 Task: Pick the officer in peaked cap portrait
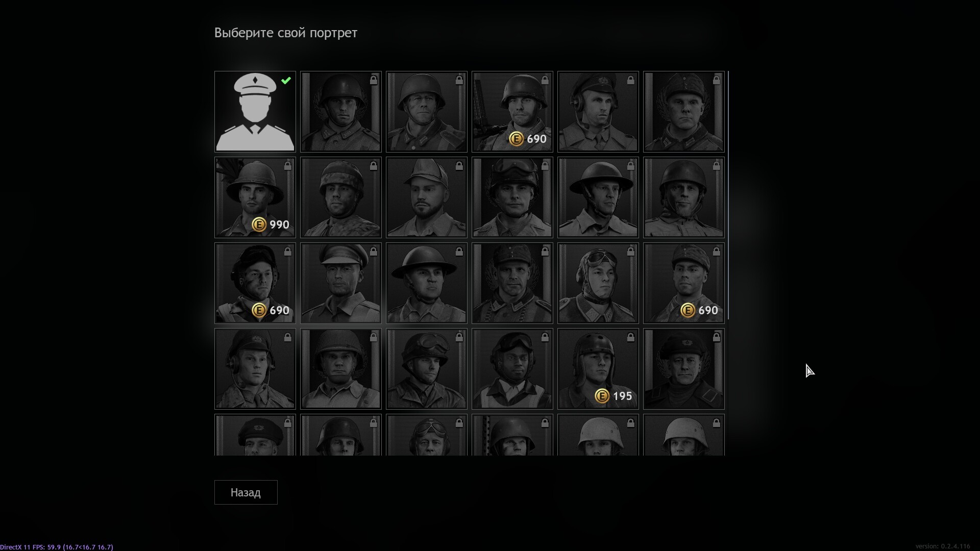point(341,283)
